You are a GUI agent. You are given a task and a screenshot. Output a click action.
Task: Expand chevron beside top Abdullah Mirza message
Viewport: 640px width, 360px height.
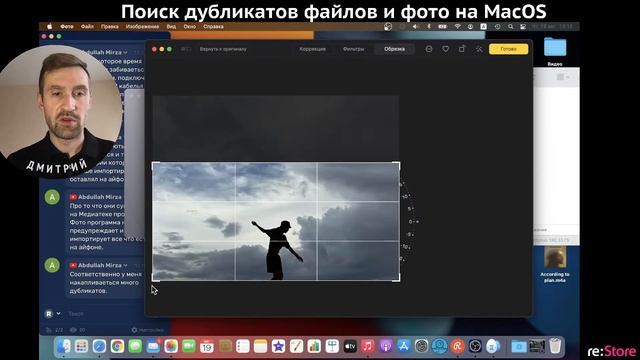tap(125, 52)
